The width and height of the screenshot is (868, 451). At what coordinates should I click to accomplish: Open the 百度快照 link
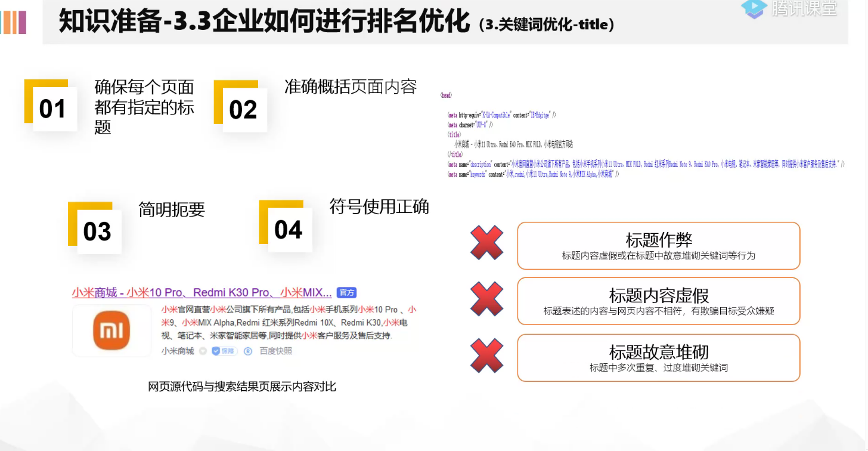[276, 351]
